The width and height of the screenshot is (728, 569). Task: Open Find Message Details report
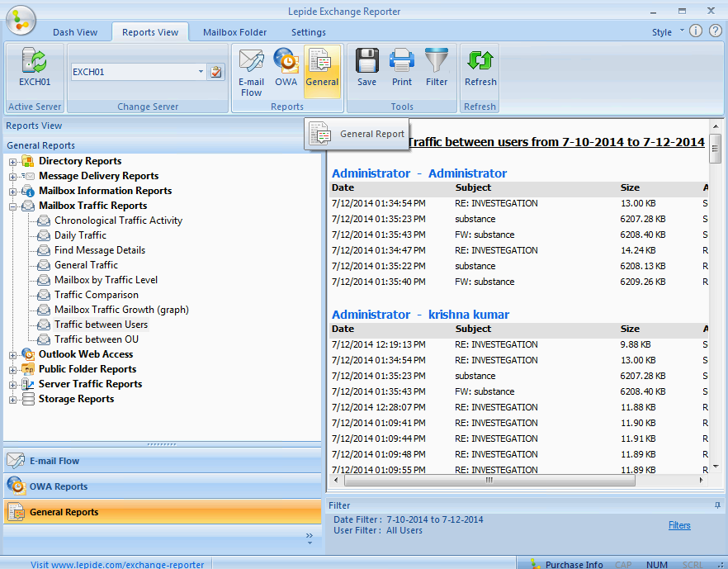click(x=100, y=250)
